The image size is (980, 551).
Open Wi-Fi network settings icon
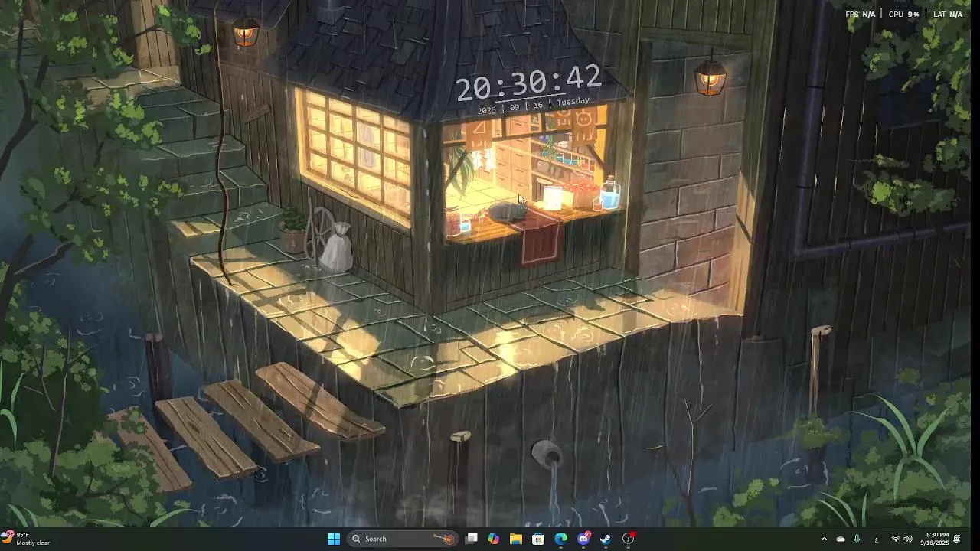click(895, 539)
